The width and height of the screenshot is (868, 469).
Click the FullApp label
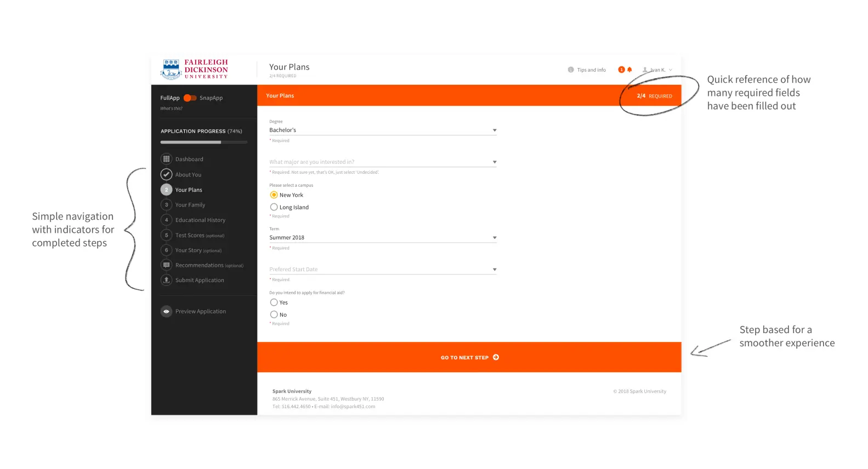click(x=170, y=98)
